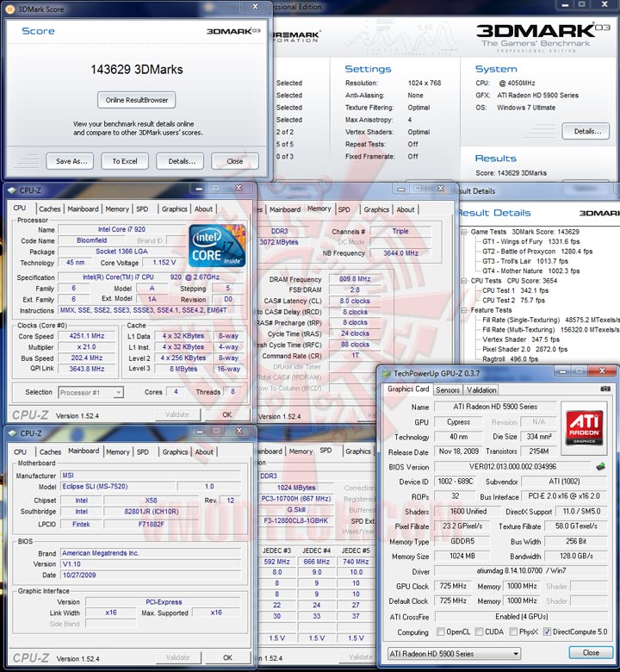Click title icon of CPU-Z window showing Motherboard info

click(x=12, y=433)
